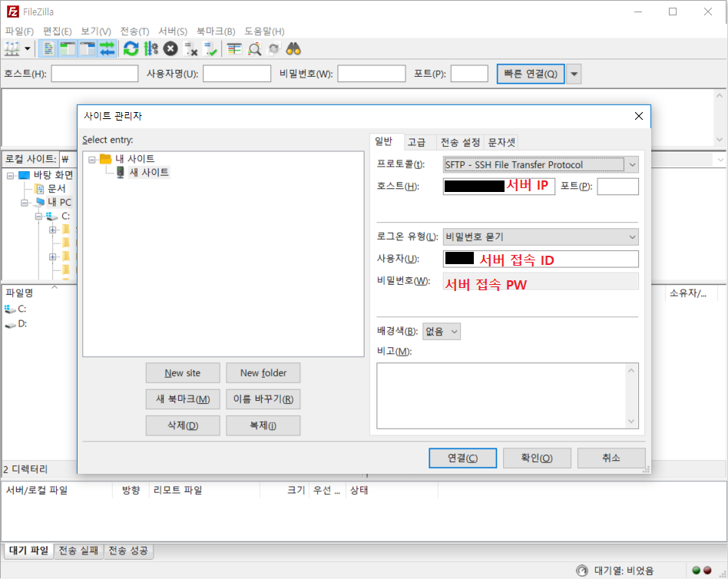
Task: Toggle local directory tree icon
Action: (x=68, y=48)
